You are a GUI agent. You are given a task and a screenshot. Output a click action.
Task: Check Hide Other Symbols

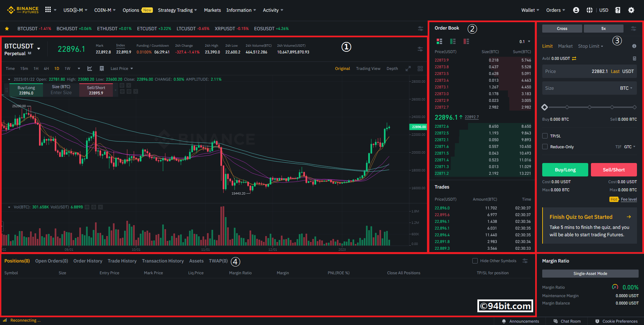(x=475, y=261)
